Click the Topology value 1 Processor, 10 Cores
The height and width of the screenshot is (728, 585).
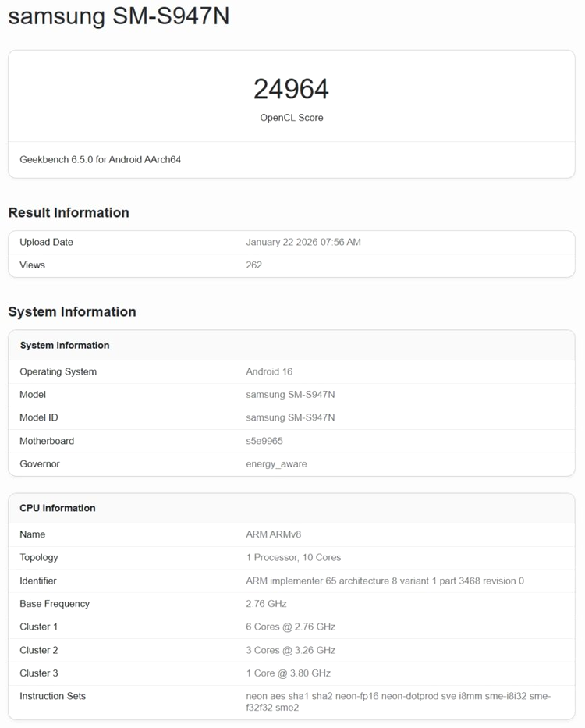tap(293, 558)
